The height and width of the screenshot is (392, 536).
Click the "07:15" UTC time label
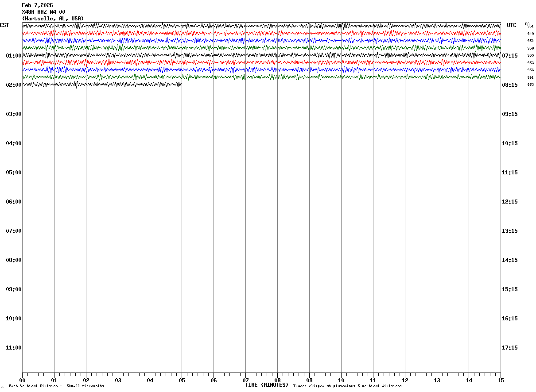(510, 56)
